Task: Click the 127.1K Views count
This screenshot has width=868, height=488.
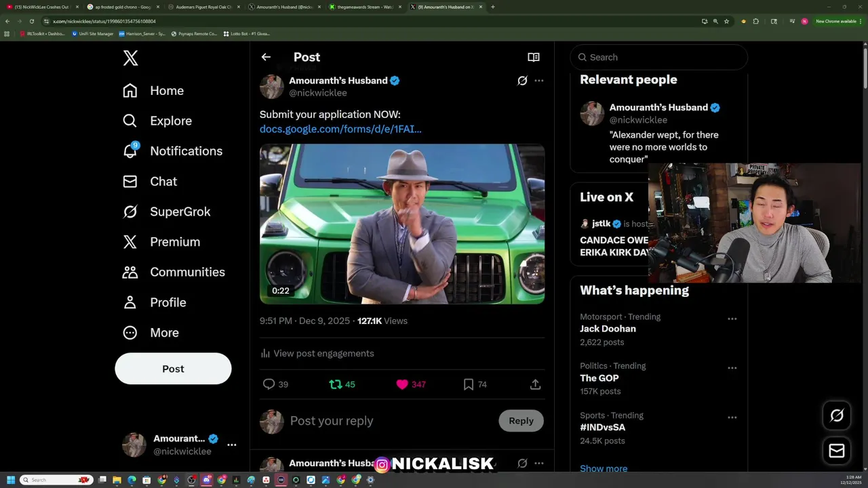Action: point(382,321)
